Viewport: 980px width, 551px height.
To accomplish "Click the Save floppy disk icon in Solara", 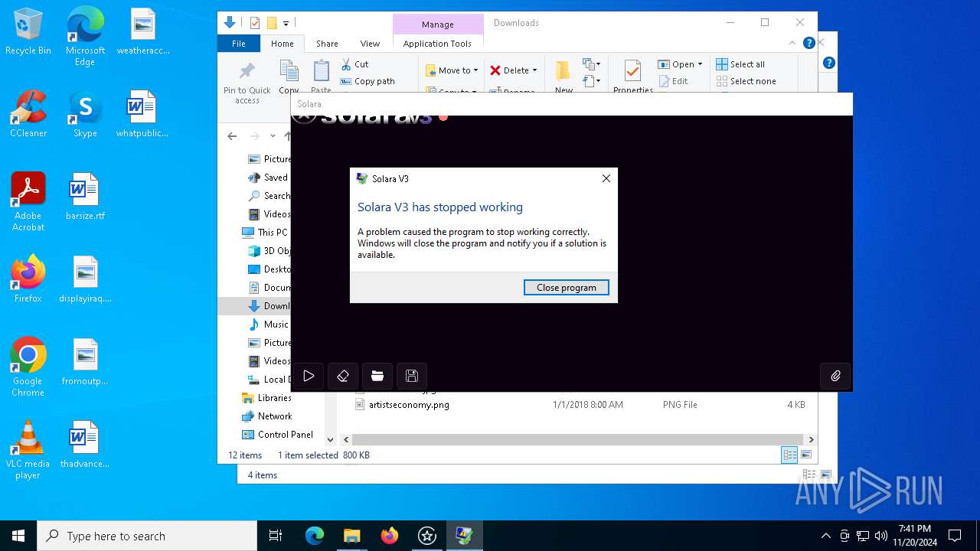I will tap(412, 376).
